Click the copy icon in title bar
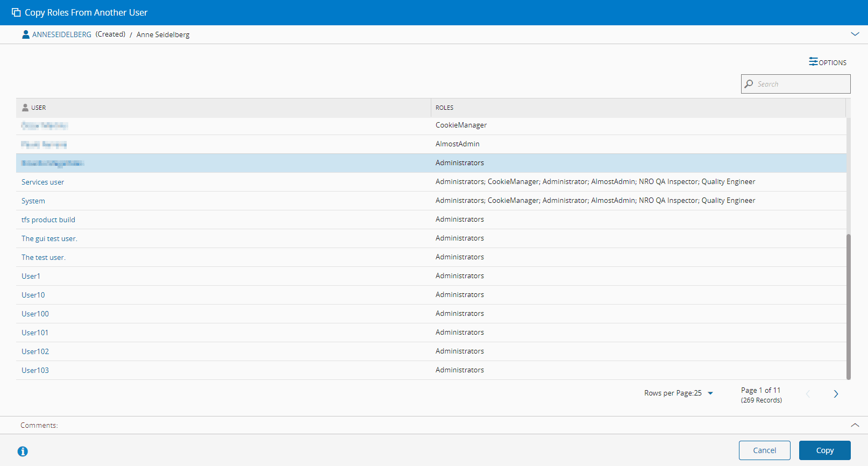The image size is (868, 466). coord(16,12)
